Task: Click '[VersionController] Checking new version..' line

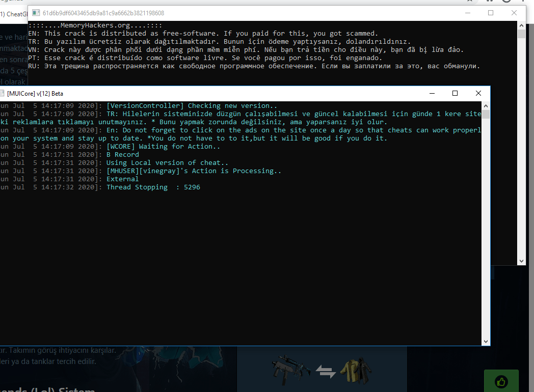Action: click(192, 105)
